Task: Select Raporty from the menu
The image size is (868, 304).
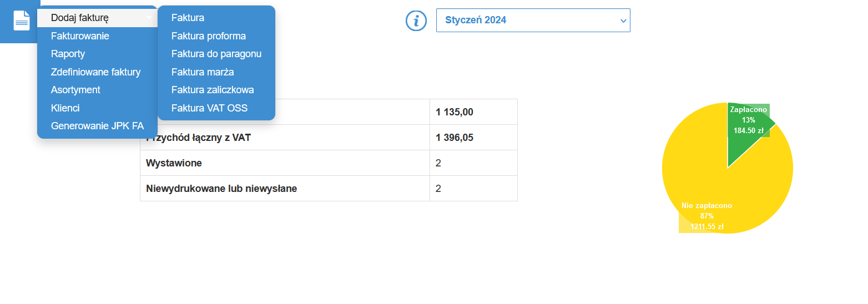Action: pyautogui.click(x=68, y=54)
